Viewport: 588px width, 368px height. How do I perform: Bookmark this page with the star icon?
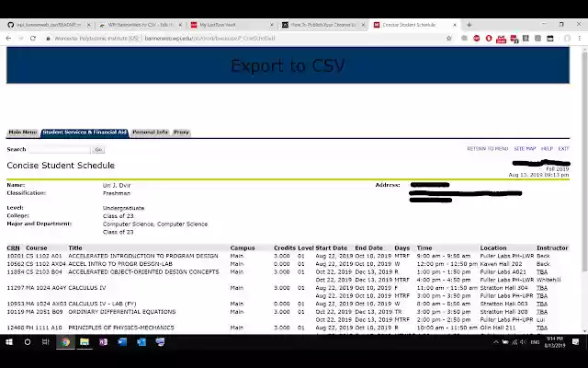click(x=449, y=39)
